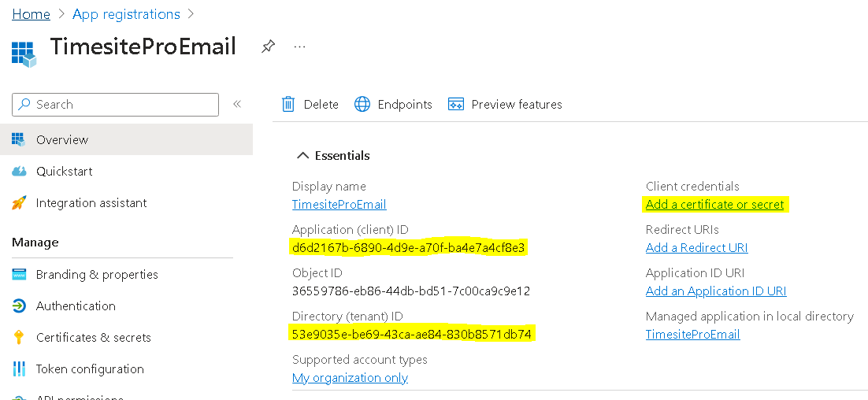Open Token configuration page
868x400 pixels.
pyautogui.click(x=90, y=369)
